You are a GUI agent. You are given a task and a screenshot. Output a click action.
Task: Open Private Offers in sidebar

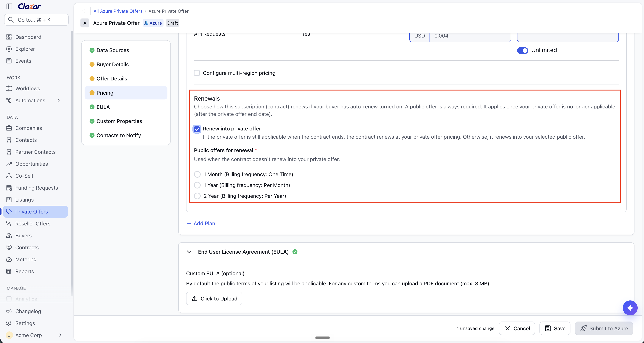[35, 212]
